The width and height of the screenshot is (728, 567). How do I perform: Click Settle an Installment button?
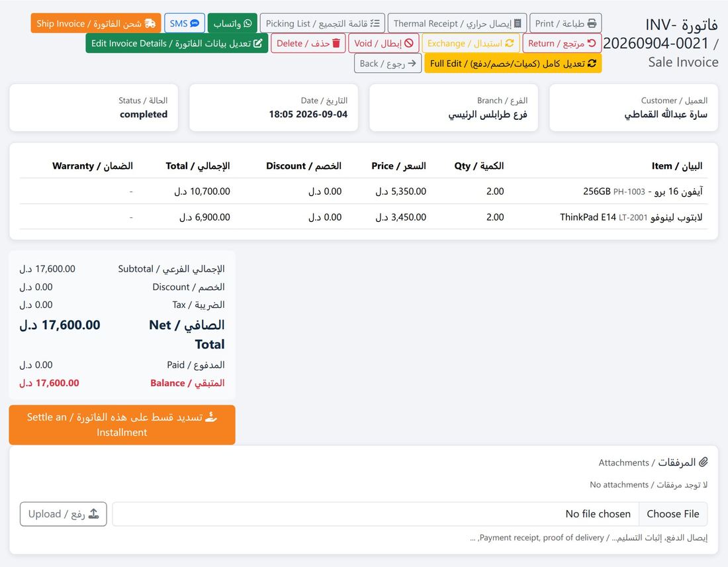coord(122,425)
